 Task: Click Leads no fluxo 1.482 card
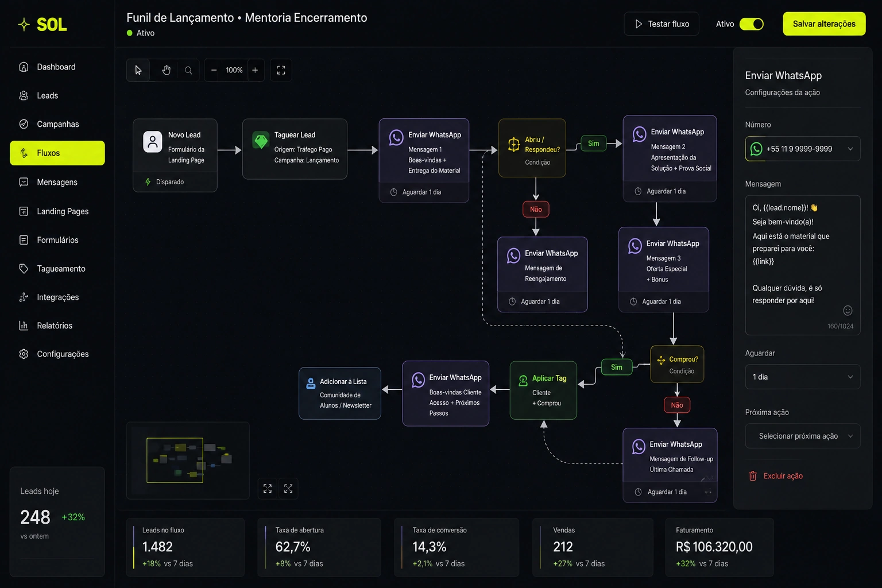click(185, 547)
